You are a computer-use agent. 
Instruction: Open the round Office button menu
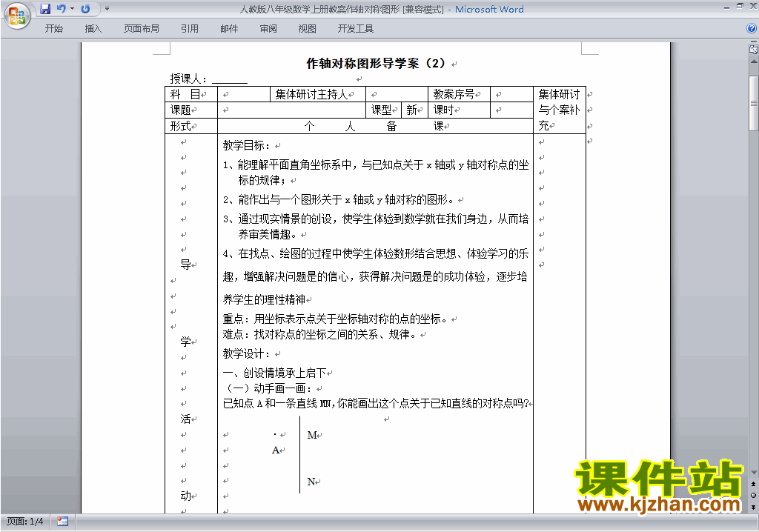[16, 16]
